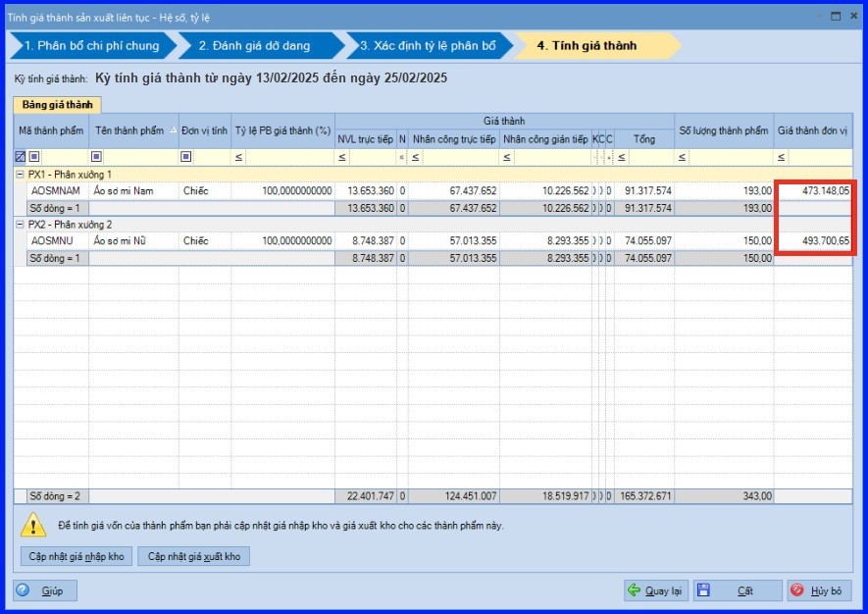Image resolution: width=868 pixels, height=614 pixels.
Task: Select the Bảng giá thành tab
Action: pyautogui.click(x=57, y=104)
